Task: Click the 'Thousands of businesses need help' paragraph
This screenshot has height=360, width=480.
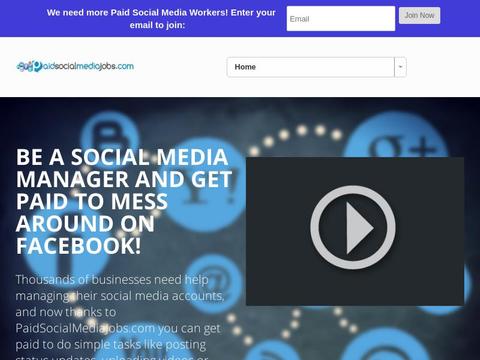Action: tap(120, 317)
